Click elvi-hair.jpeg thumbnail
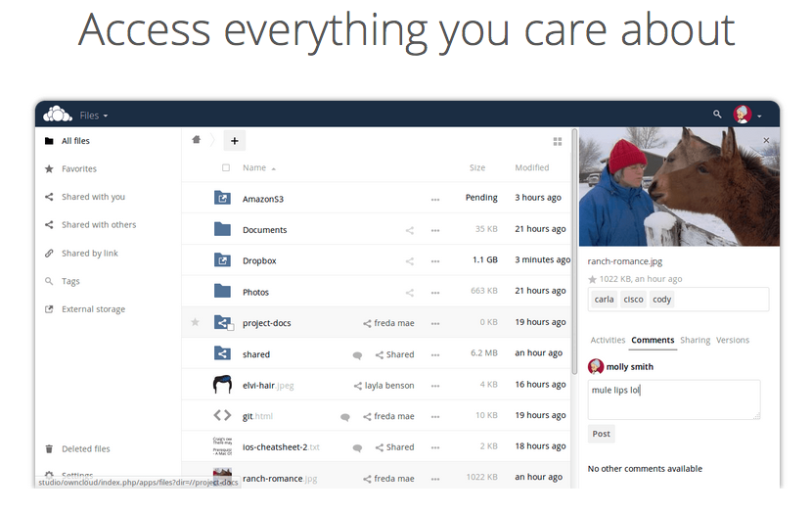 pyautogui.click(x=222, y=385)
